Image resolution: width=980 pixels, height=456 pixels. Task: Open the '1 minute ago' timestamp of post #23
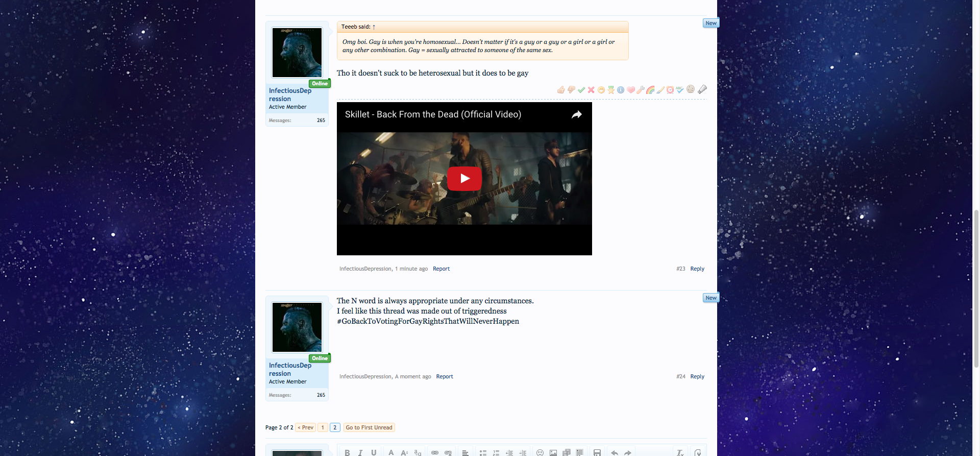tap(411, 269)
